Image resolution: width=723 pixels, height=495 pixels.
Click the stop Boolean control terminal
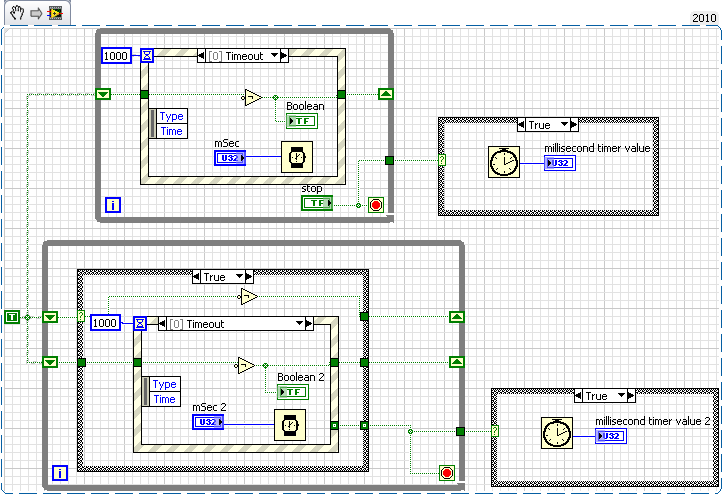[317, 203]
